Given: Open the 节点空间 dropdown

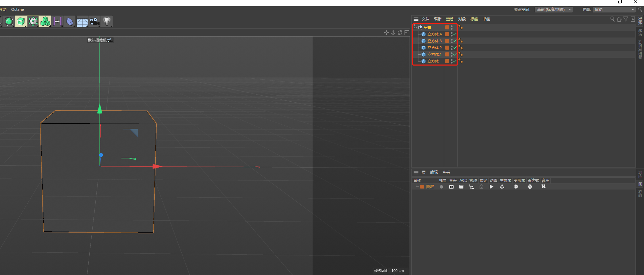Looking at the screenshot, I should click(x=554, y=9).
